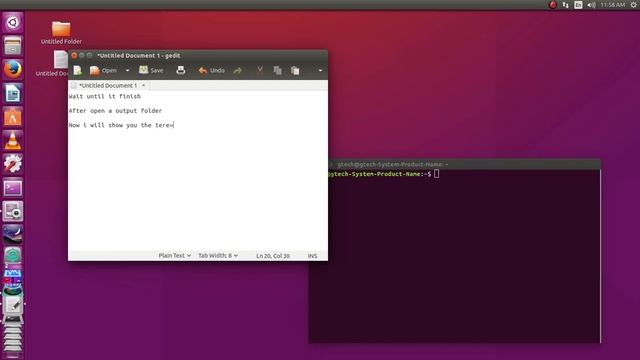640x360 pixels.
Task: Expand the recent files arrow beside Open
Action: pos(127,71)
